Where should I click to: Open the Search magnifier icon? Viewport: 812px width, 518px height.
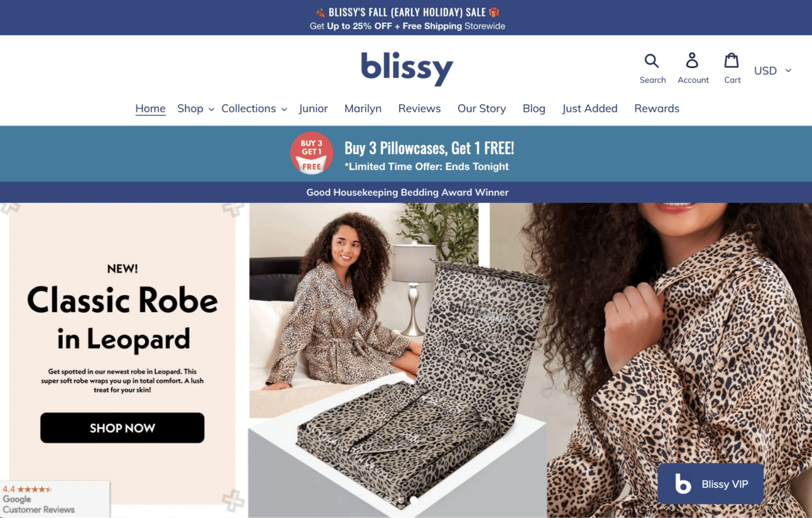(x=652, y=61)
